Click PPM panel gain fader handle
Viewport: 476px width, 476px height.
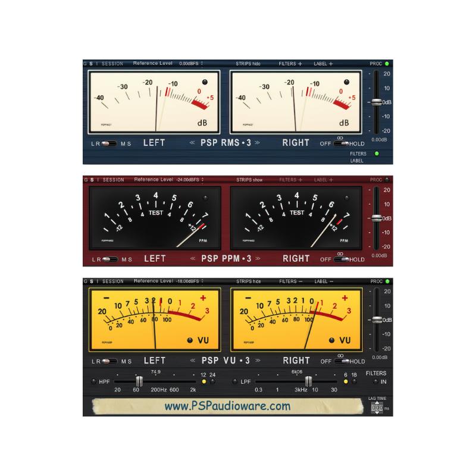[377, 218]
